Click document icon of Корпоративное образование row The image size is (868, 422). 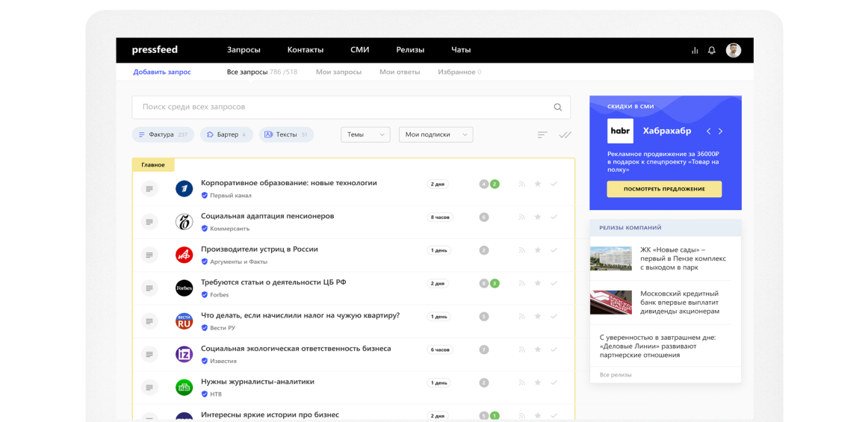click(149, 189)
